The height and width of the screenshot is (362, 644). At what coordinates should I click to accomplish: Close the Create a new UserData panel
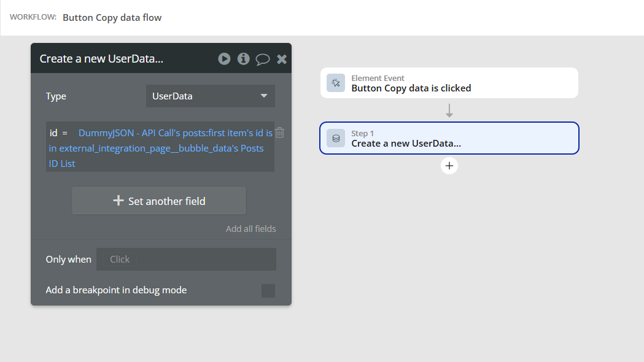point(282,59)
